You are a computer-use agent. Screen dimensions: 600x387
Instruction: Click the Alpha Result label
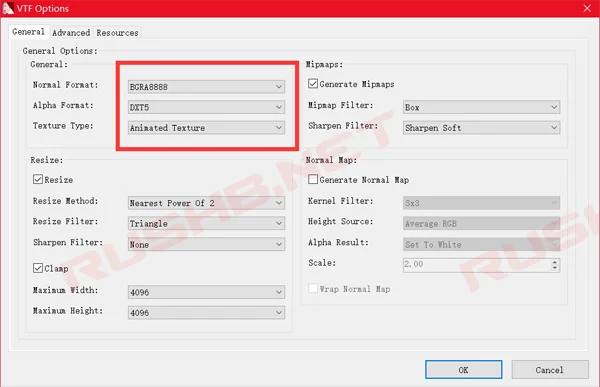point(338,242)
